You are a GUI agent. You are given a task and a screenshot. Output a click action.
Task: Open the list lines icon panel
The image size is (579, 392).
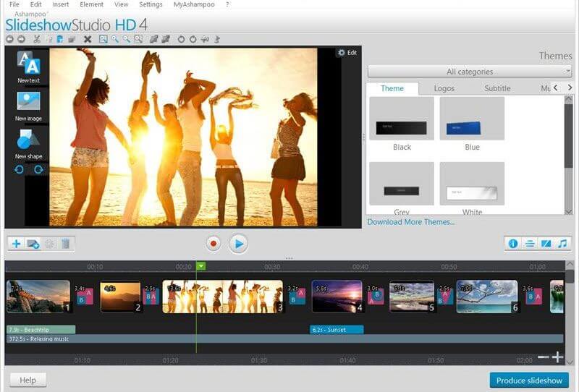click(x=530, y=244)
